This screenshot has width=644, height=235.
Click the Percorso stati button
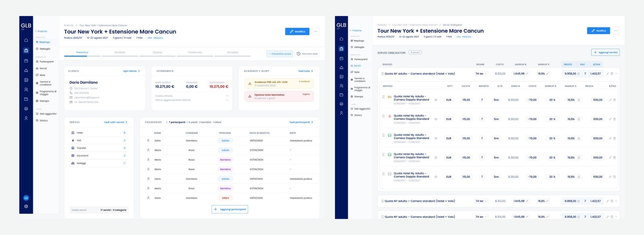click(307, 54)
